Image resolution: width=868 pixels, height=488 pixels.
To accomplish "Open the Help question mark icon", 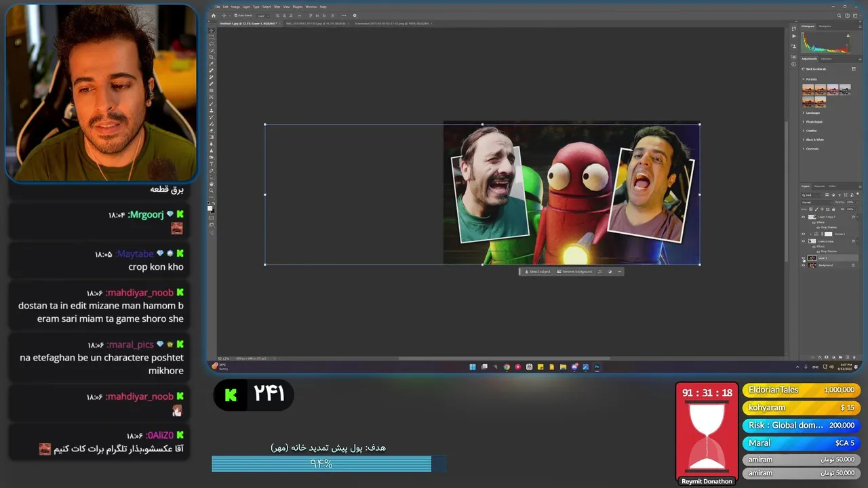I will (848, 16).
